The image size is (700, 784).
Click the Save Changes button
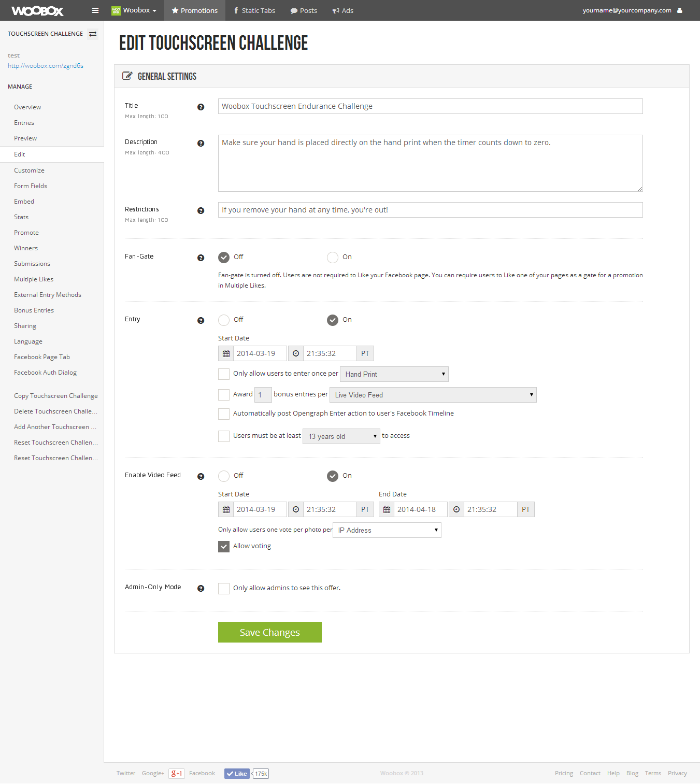coord(270,632)
